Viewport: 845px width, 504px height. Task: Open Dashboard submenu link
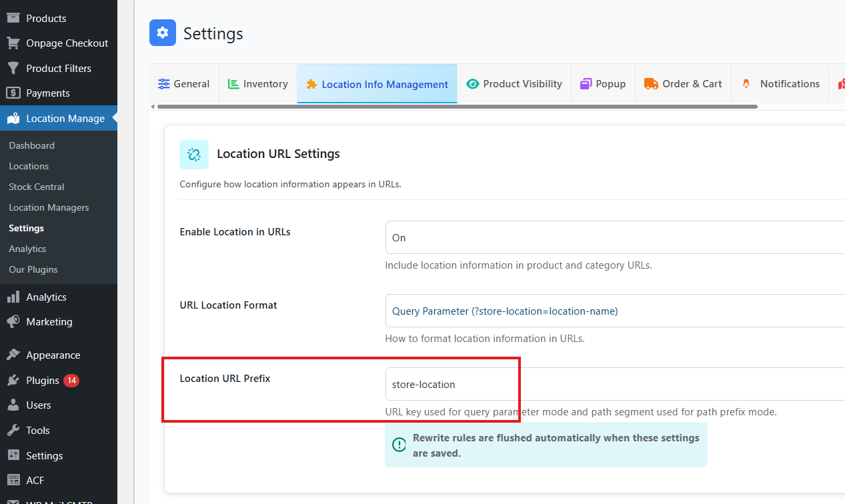(x=31, y=145)
